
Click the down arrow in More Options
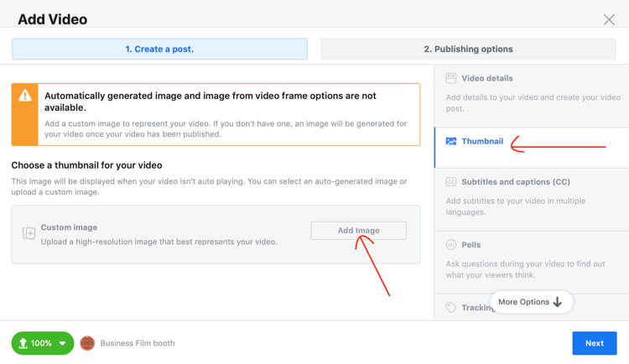(x=557, y=302)
